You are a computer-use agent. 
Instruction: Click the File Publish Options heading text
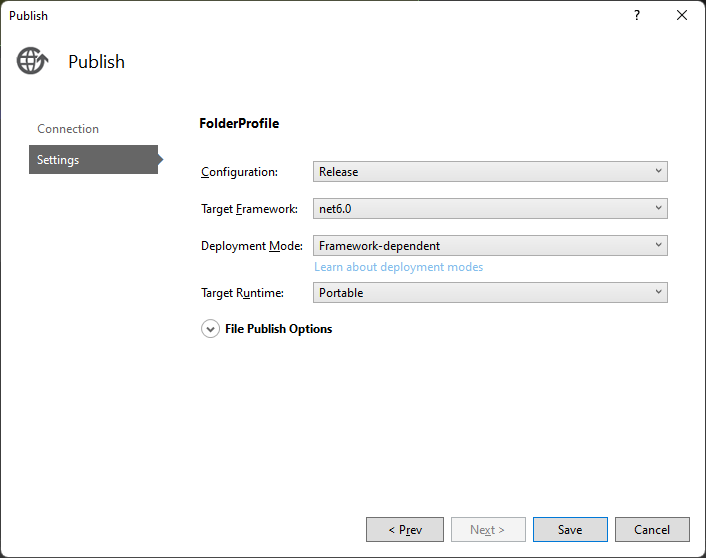coord(279,329)
